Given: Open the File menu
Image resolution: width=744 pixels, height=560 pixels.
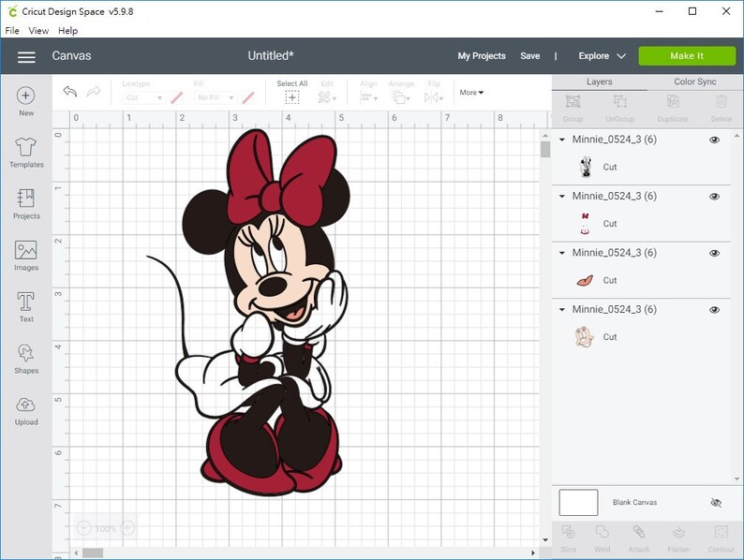Looking at the screenshot, I should point(12,31).
